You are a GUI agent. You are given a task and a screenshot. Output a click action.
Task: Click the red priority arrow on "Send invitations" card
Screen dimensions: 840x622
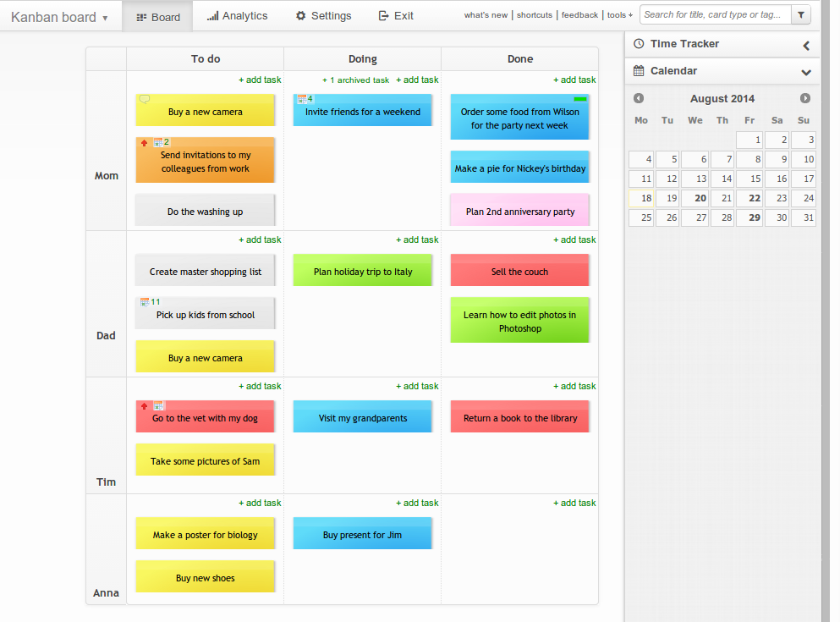click(x=144, y=141)
